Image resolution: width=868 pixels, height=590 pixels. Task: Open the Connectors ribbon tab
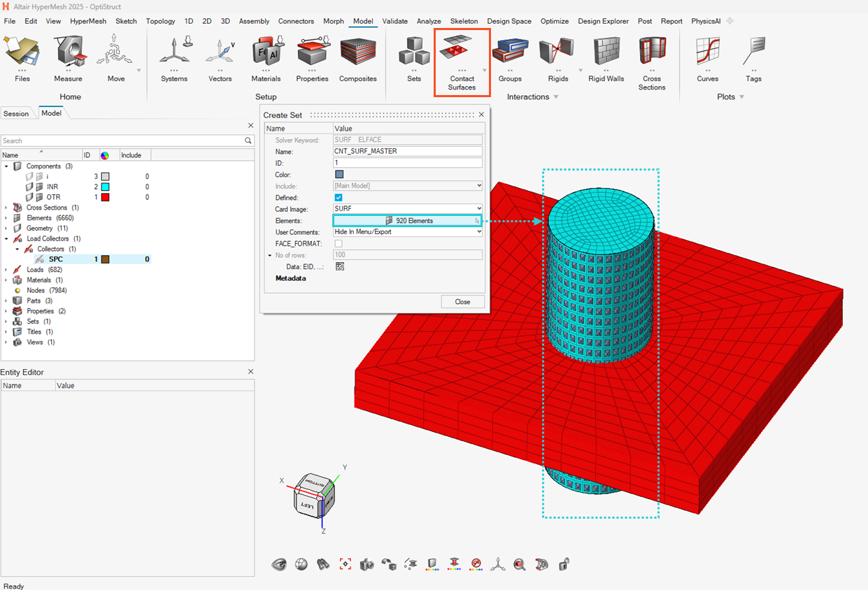[x=296, y=21]
